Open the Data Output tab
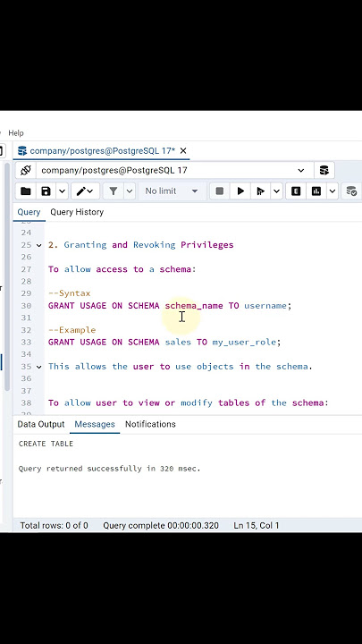 (x=41, y=424)
